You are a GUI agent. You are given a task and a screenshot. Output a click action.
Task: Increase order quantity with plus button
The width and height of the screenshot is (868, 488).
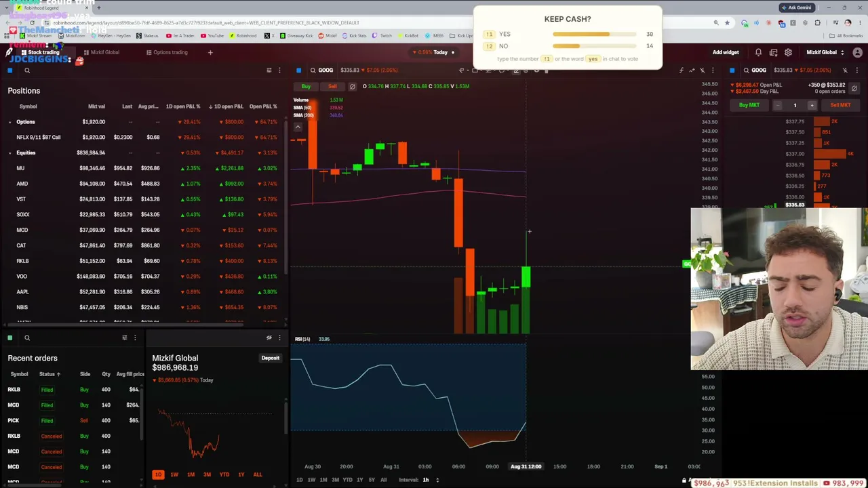(x=812, y=105)
